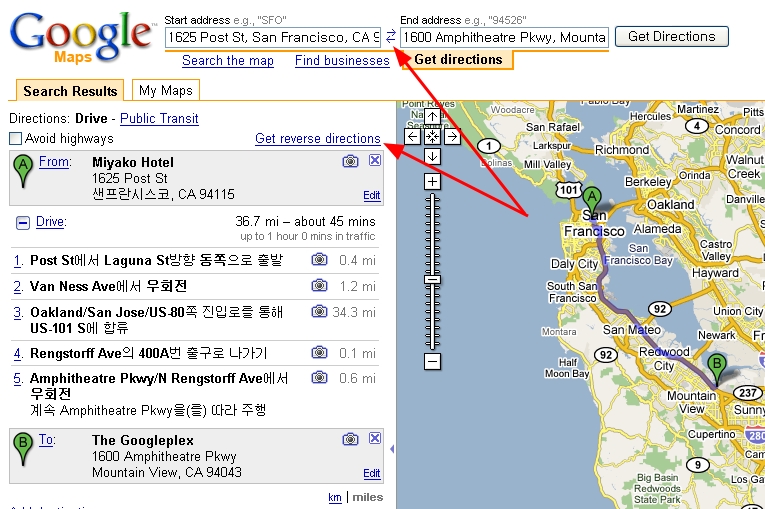Image resolution: width=765 pixels, height=509 pixels.
Task: Enable Avoid highways checkbox
Action: click(16, 139)
